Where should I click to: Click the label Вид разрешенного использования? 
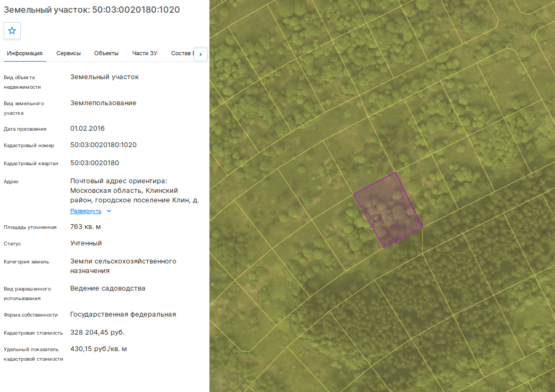(27, 294)
